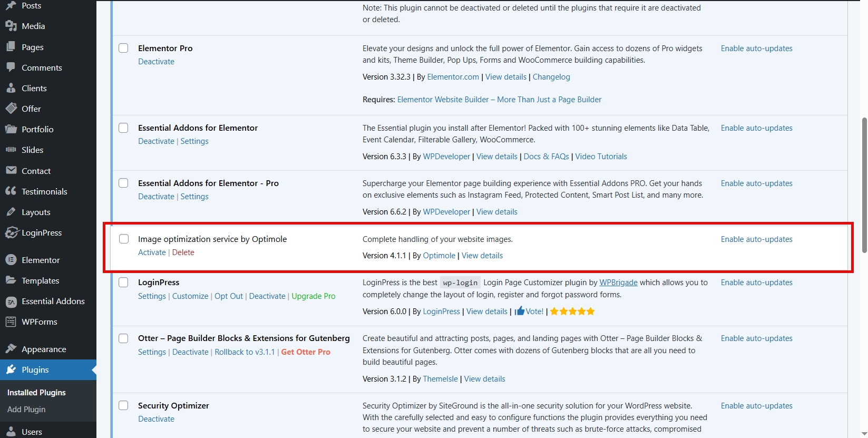The image size is (868, 438).
Task: Open required Elementor Website Builder plugin link
Action: (499, 100)
